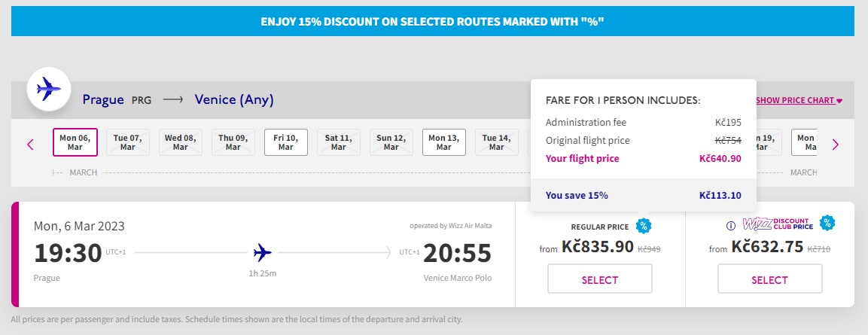Expand the Show Price Chart dropdown
This screenshot has height=335, width=868.
point(799,100)
